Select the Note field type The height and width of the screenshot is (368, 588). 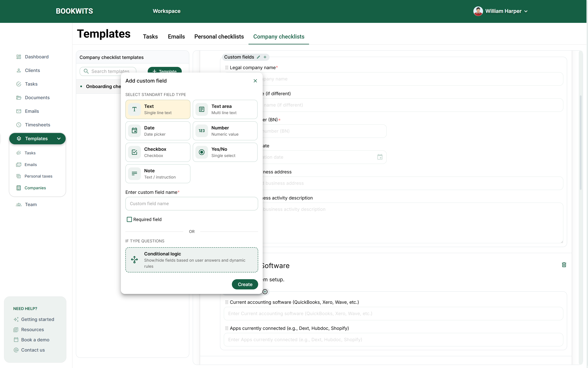[158, 174]
